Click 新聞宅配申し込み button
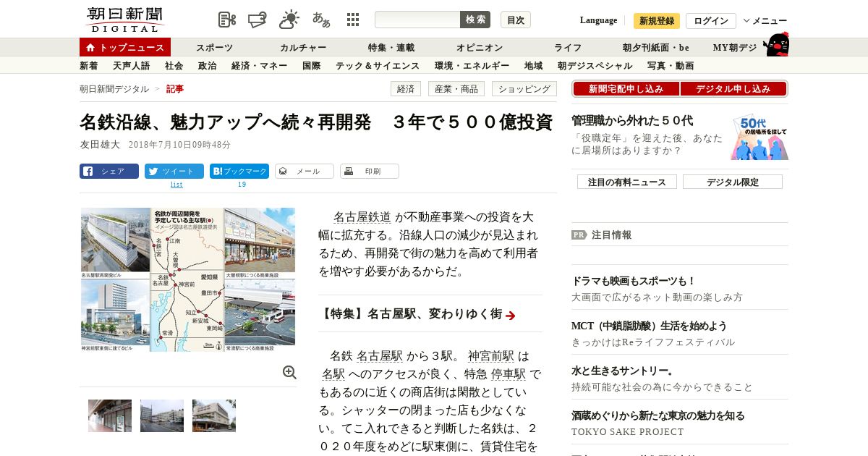 (x=626, y=89)
